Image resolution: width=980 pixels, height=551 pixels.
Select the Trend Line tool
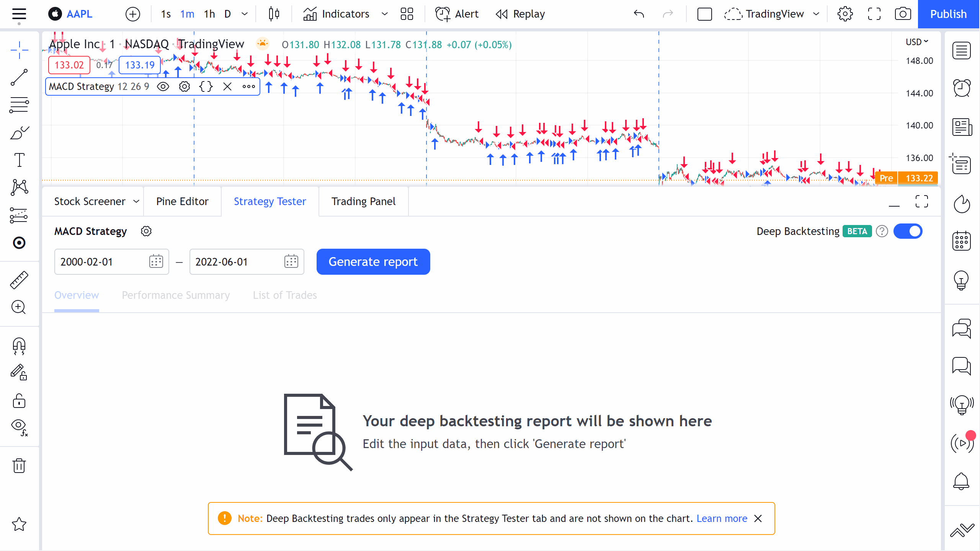click(x=19, y=78)
